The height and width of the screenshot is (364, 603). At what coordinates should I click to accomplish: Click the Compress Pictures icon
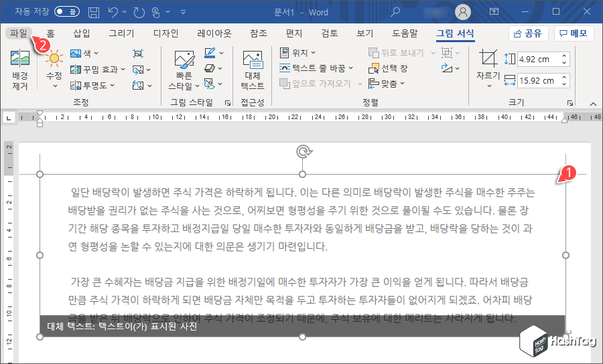tap(137, 54)
